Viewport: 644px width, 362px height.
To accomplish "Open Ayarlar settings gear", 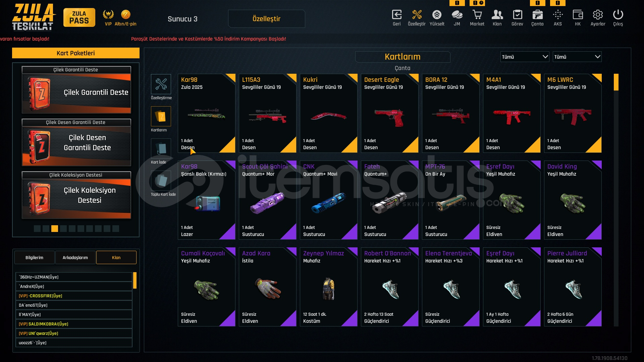I will pos(598,17).
